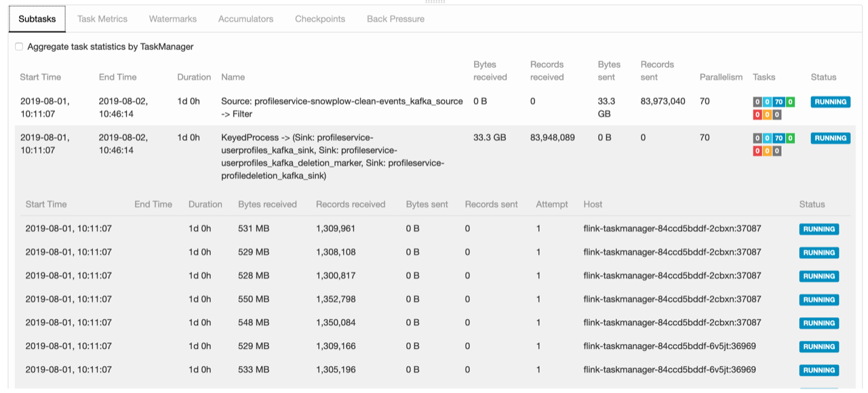Click the Parallelism column header

[x=721, y=77]
